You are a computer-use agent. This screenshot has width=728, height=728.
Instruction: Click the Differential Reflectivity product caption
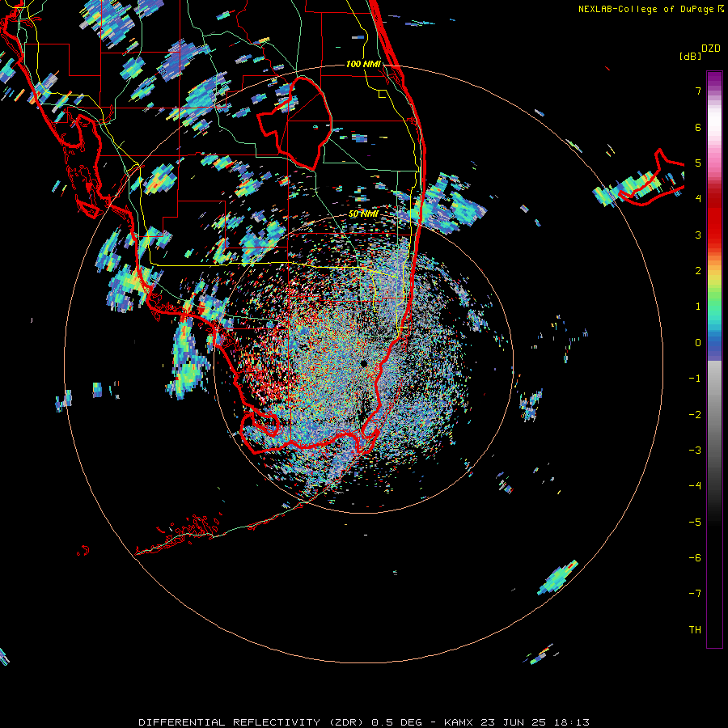(x=364, y=722)
